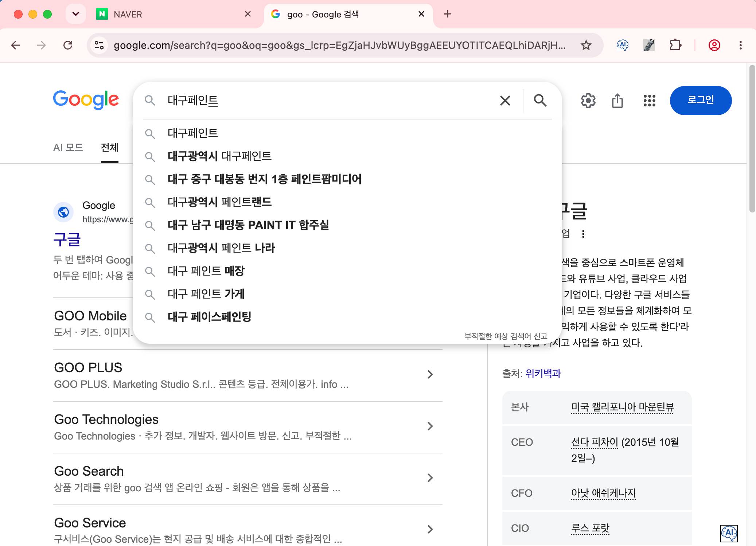This screenshot has height=546, width=756.
Task: Click the share icon next to settings
Action: (x=617, y=101)
